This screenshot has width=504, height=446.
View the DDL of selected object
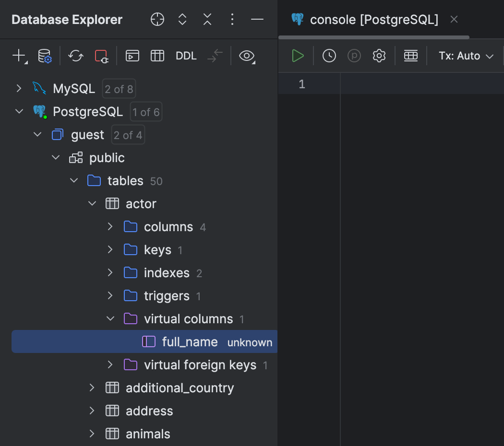(186, 56)
